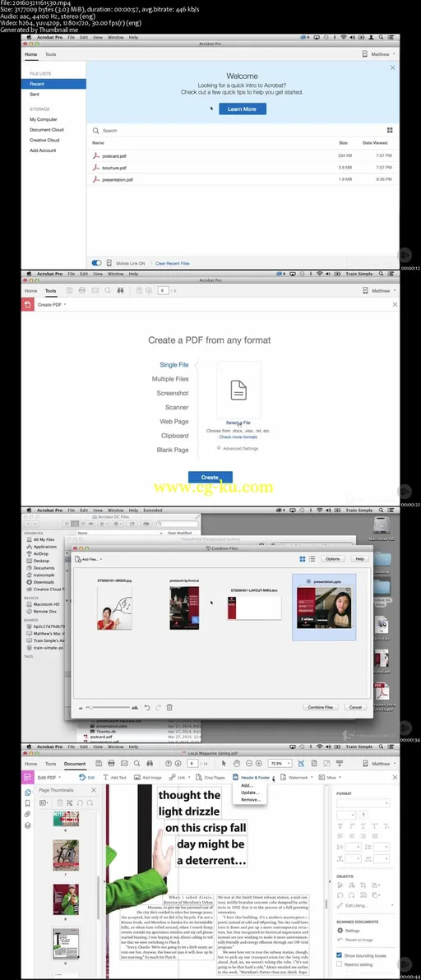421x980 pixels.
Task: Click the Combine Files button
Action: [x=321, y=707]
